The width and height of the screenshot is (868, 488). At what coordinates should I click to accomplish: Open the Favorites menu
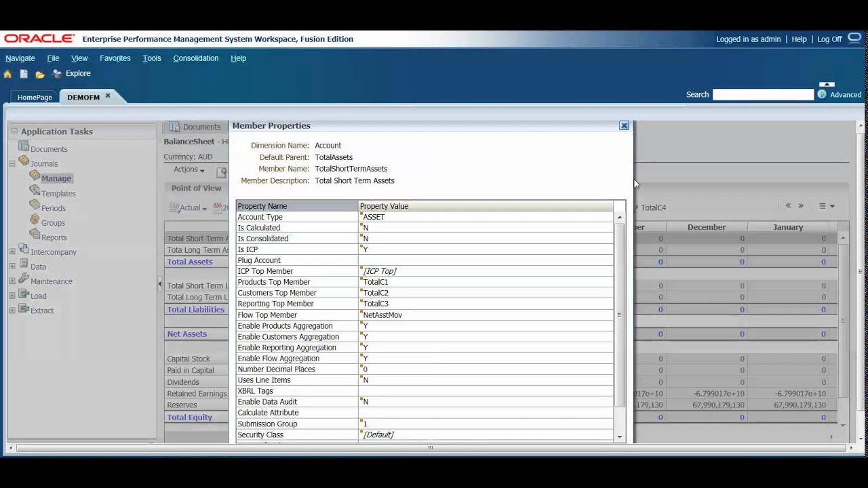[115, 58]
